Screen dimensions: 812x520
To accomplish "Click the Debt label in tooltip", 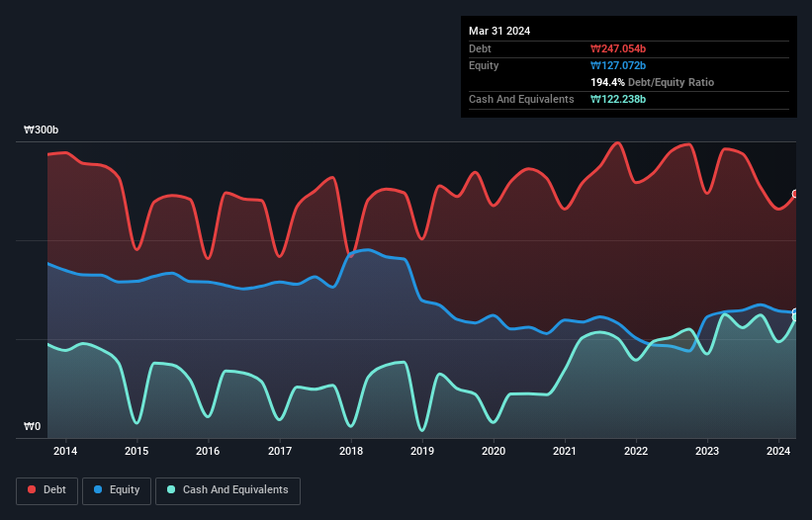I will click(x=480, y=48).
